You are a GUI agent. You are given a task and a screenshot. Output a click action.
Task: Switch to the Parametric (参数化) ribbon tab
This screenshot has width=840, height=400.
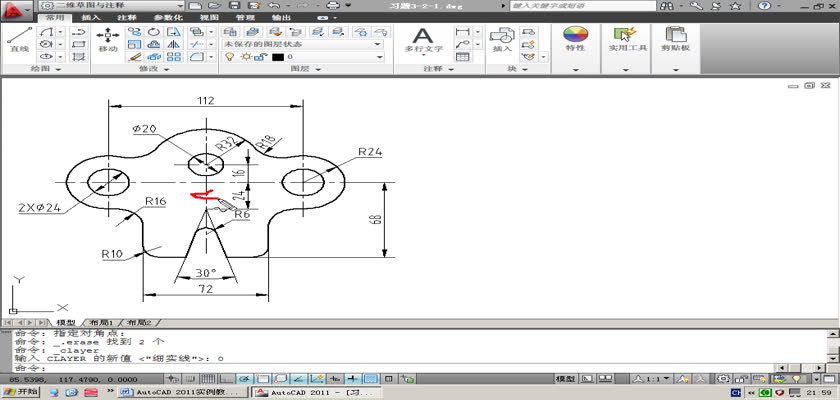click(x=168, y=18)
